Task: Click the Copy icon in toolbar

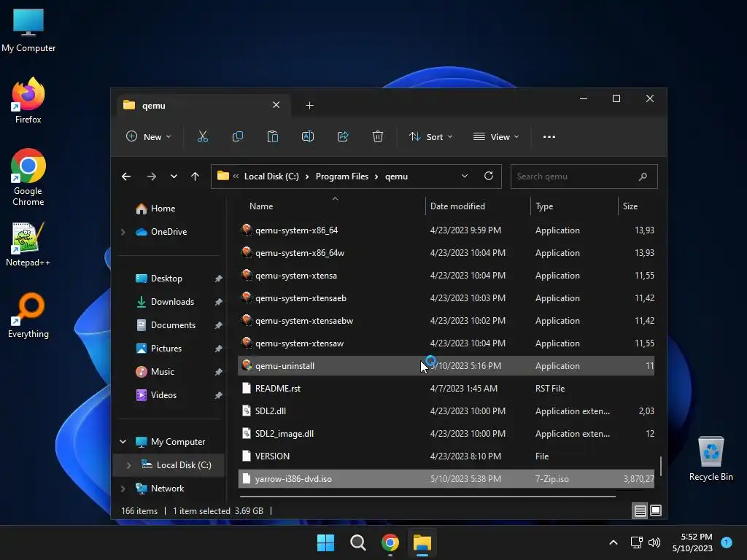Action: pyautogui.click(x=238, y=136)
